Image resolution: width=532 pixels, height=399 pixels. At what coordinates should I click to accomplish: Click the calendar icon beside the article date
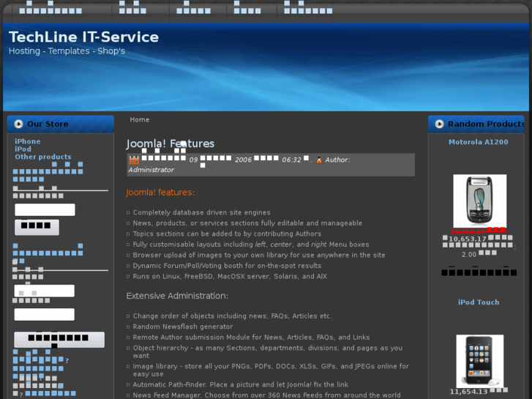tap(134, 160)
